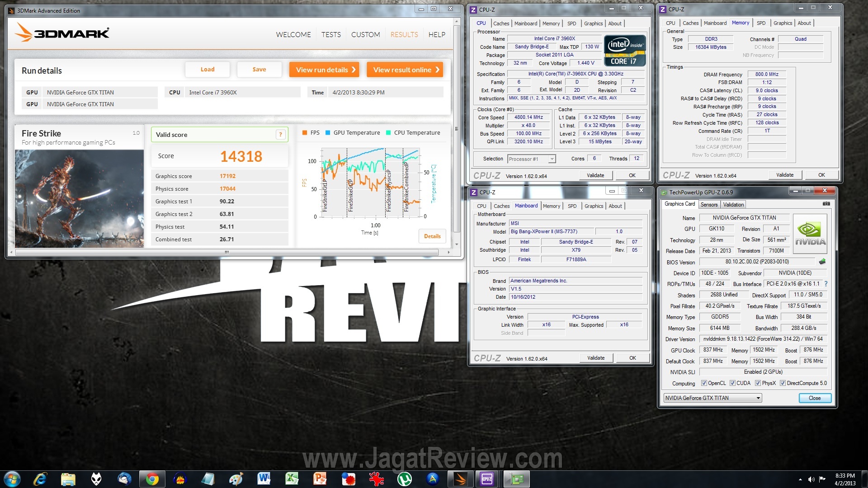Click the Details button below the graph
The image size is (868, 488).
[x=432, y=236]
